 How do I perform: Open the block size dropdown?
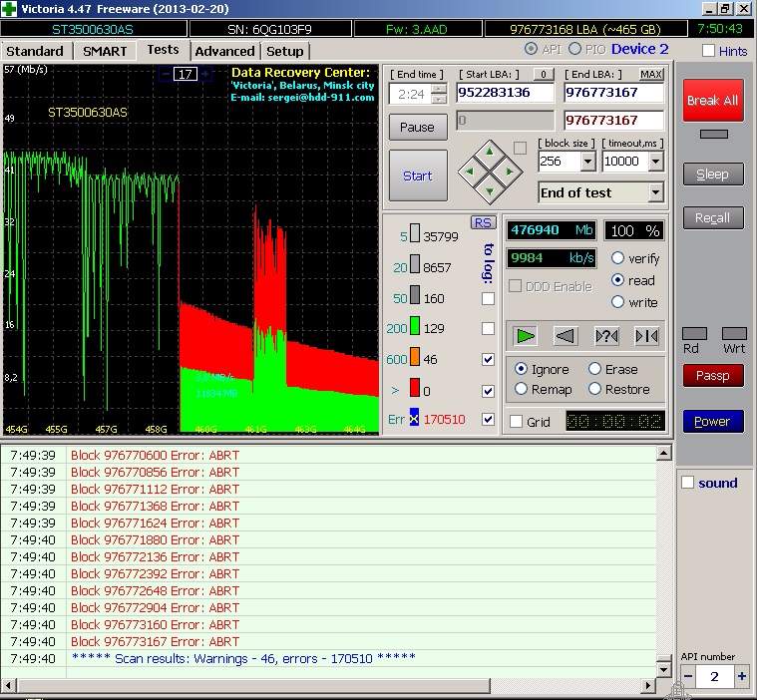pyautogui.click(x=587, y=162)
